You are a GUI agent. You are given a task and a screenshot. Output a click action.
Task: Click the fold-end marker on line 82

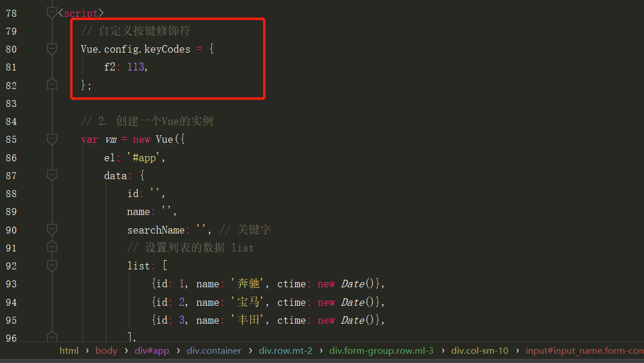[x=51, y=85]
